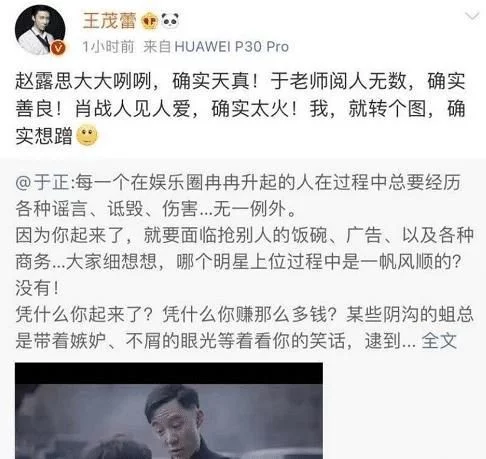The width and height of the screenshot is (486, 459).
Task: Open quoted line 商务...大家细想想
Action: click(238, 262)
